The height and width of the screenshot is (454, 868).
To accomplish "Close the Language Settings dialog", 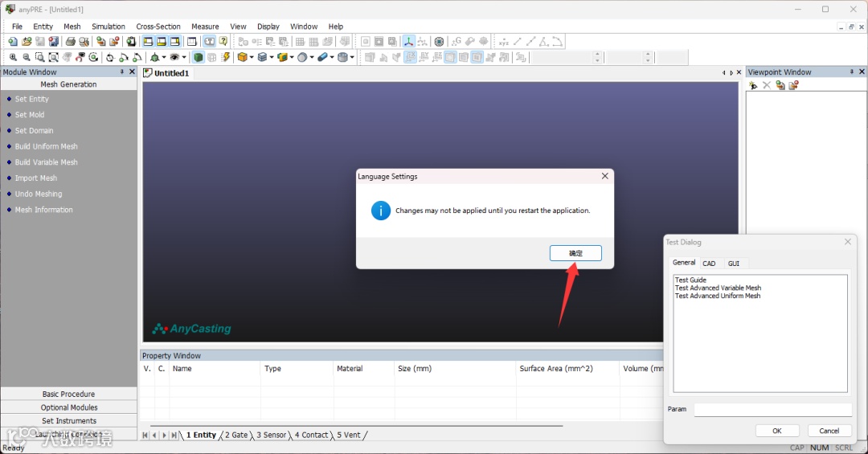I will 604,176.
